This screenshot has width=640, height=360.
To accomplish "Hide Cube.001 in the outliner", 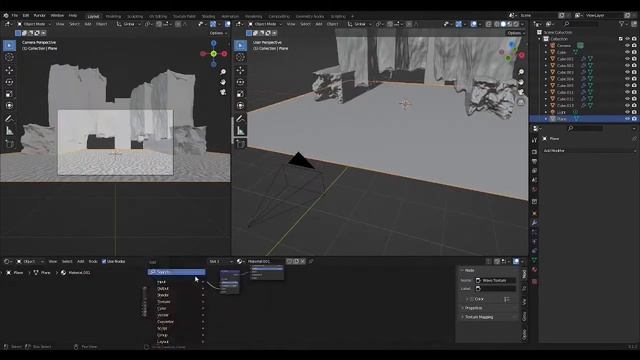I will coord(627,59).
